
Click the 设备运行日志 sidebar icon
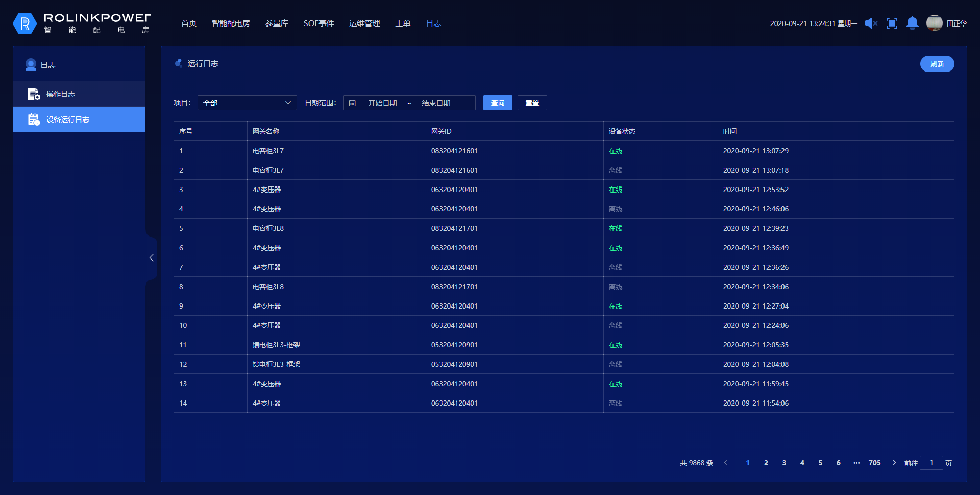pyautogui.click(x=34, y=120)
